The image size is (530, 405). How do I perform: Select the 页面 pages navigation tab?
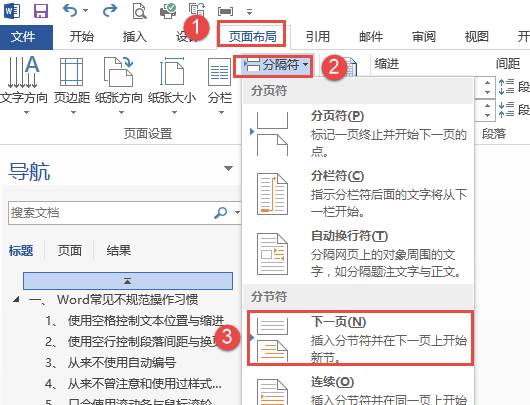click(70, 251)
